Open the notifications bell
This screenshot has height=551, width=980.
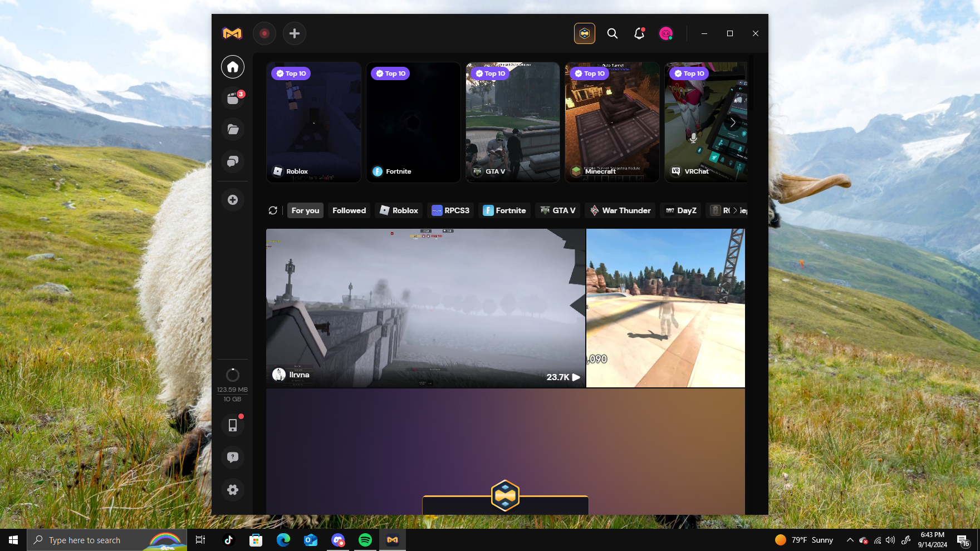(639, 33)
